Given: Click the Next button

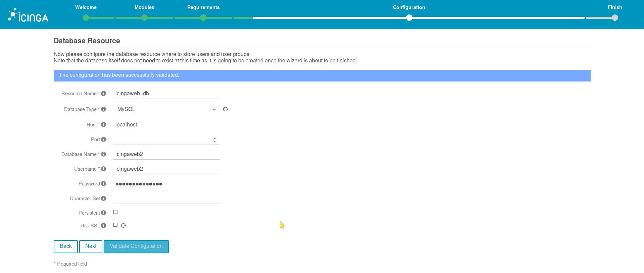Looking at the screenshot, I should click(x=91, y=247).
